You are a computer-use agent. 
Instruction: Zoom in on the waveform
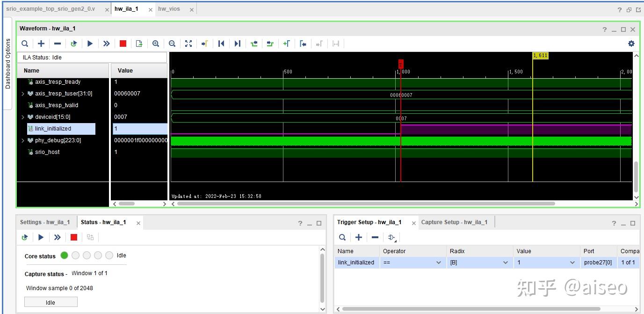tap(156, 44)
